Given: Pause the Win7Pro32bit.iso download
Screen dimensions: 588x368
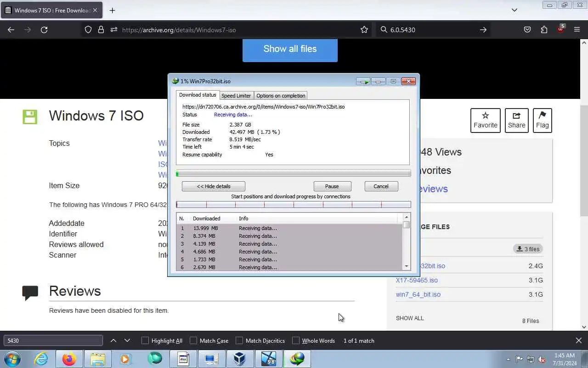Looking at the screenshot, I should click(332, 186).
